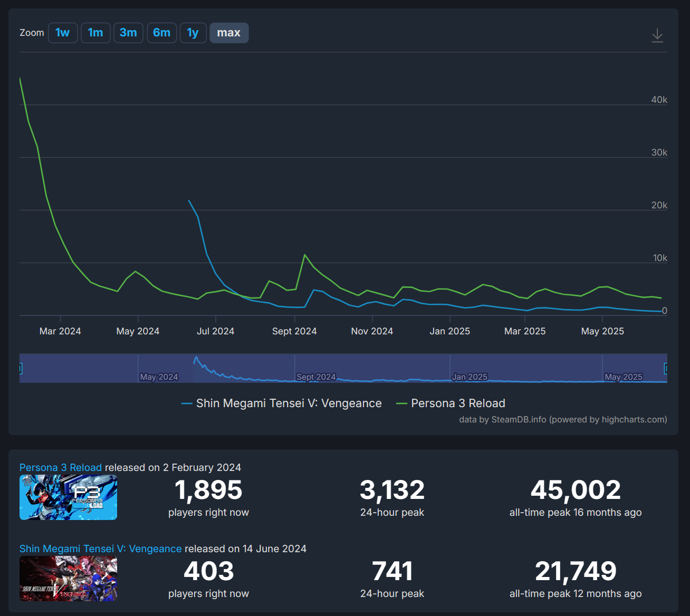The width and height of the screenshot is (690, 616).
Task: Click the 1,895 players right now value
Action: coord(208,490)
